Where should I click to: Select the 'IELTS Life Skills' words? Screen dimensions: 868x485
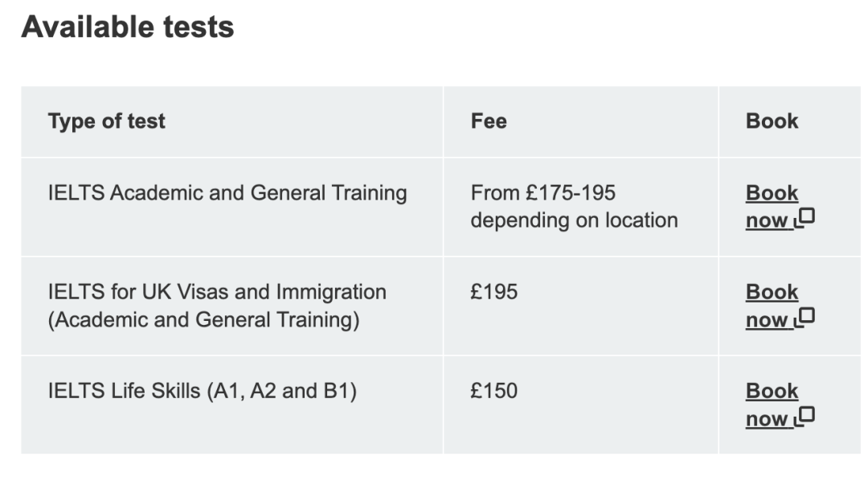(x=124, y=391)
